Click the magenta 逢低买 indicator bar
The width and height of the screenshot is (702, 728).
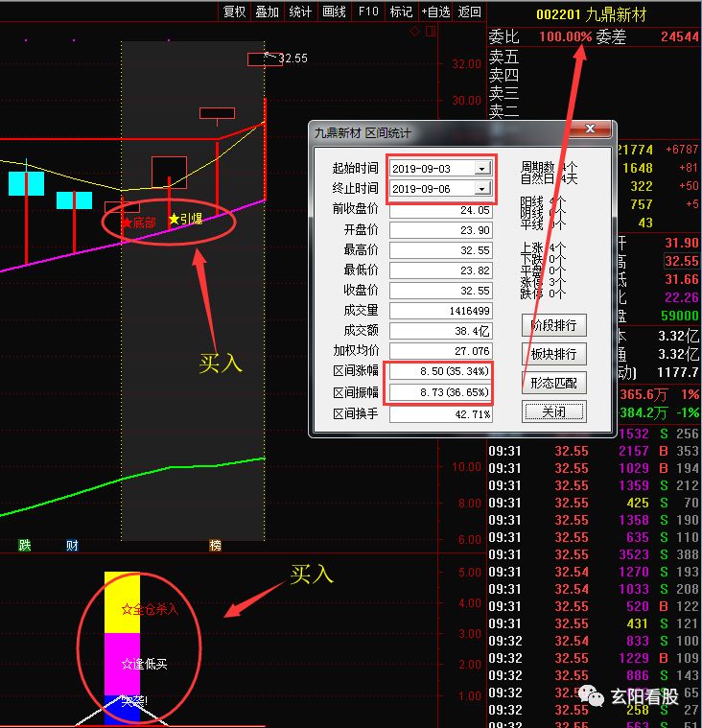[x=122, y=664]
